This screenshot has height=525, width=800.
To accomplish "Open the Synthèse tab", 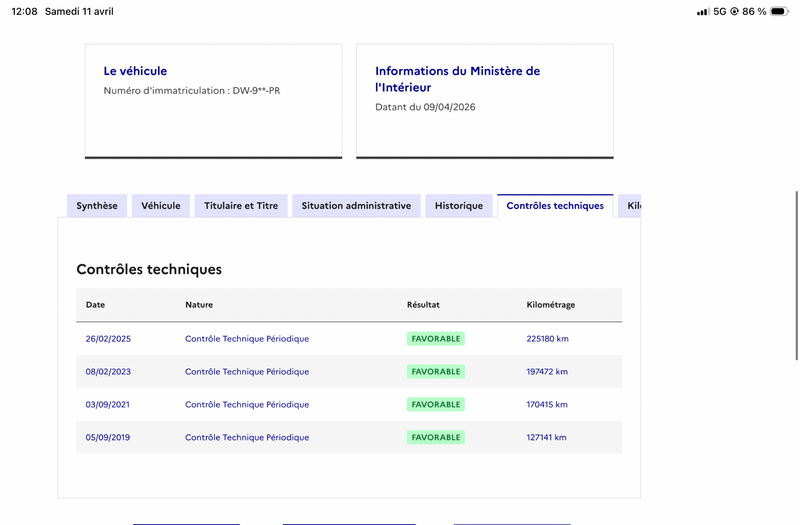I will [x=97, y=206].
